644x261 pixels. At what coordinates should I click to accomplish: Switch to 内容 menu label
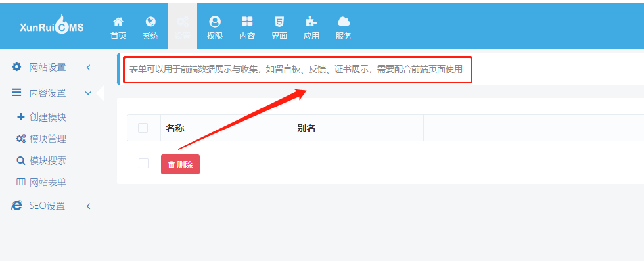[247, 36]
